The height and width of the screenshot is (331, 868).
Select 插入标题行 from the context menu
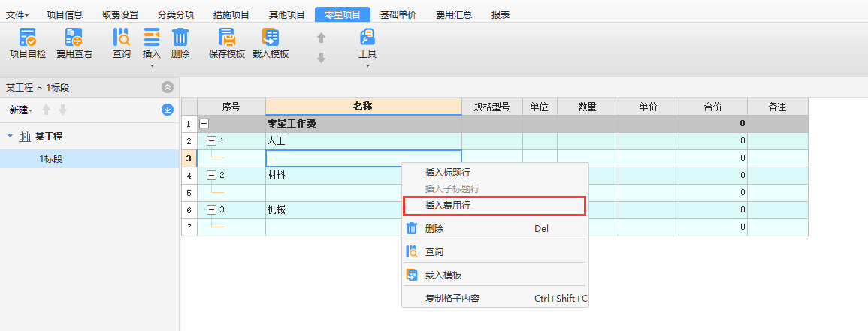pos(448,173)
